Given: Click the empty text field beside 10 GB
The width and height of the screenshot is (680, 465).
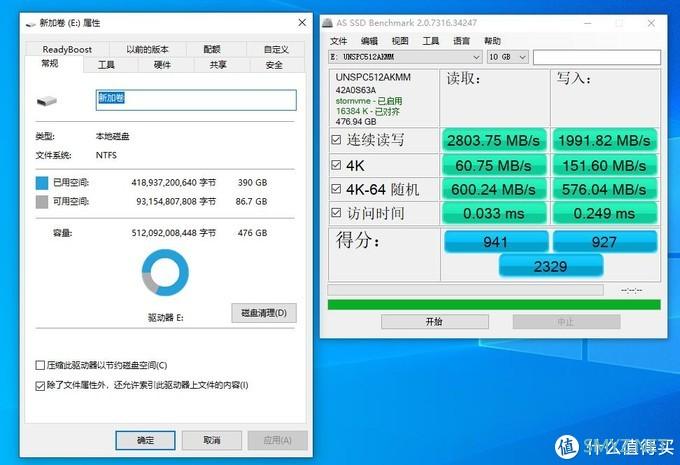Looking at the screenshot, I should coord(597,57).
